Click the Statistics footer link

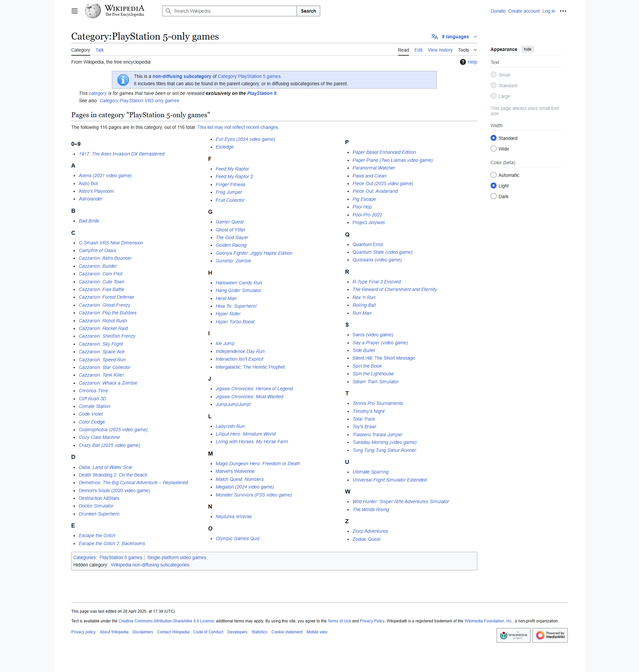259,632
